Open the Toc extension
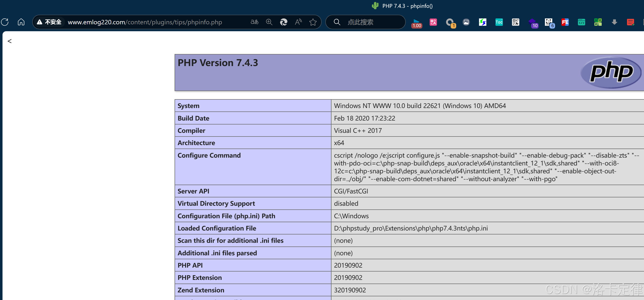 499,22
